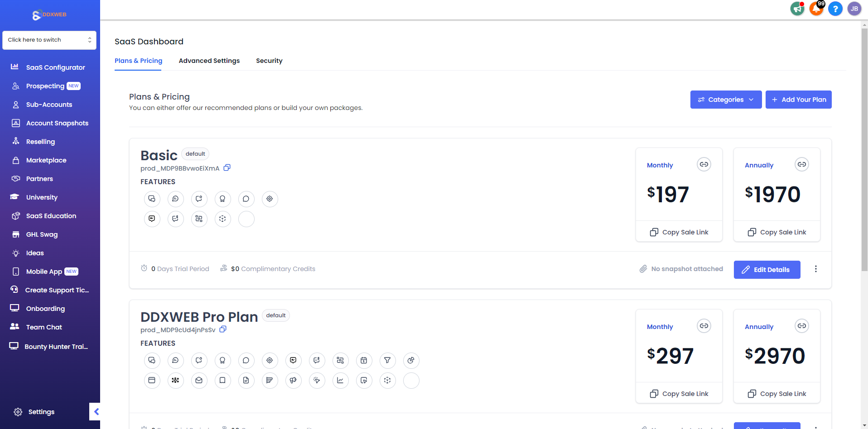Copy Sale Link for Pro Monthly $297
The height and width of the screenshot is (429, 868).
(x=679, y=394)
